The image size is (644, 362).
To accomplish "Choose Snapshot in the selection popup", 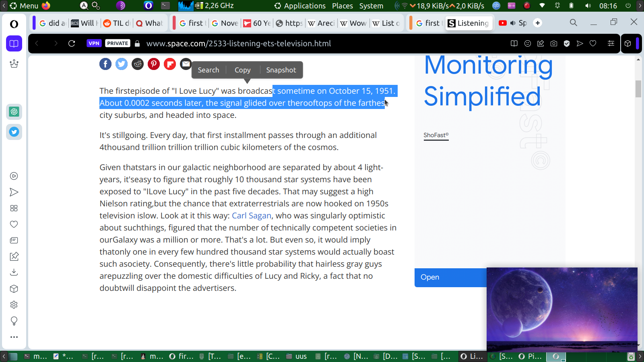I will [281, 70].
